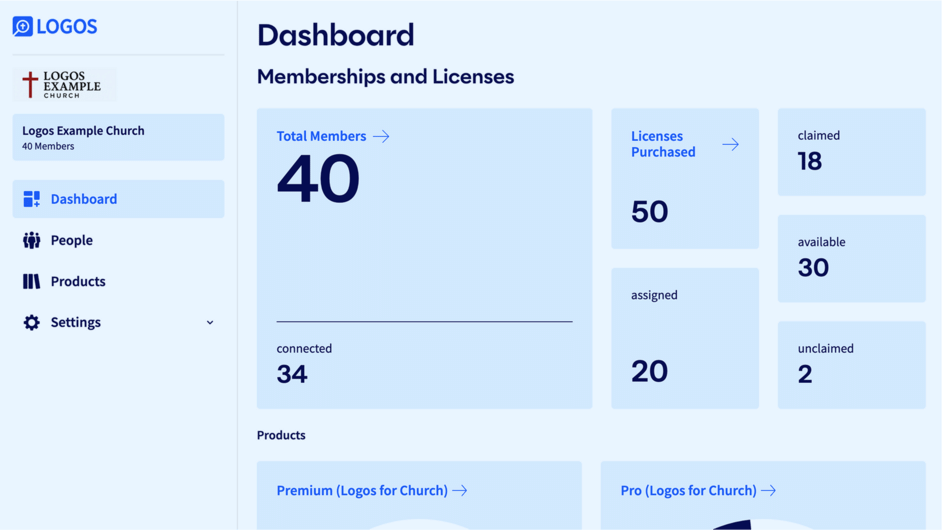Click arrow icon beside Licenses Purchased

[x=730, y=144]
